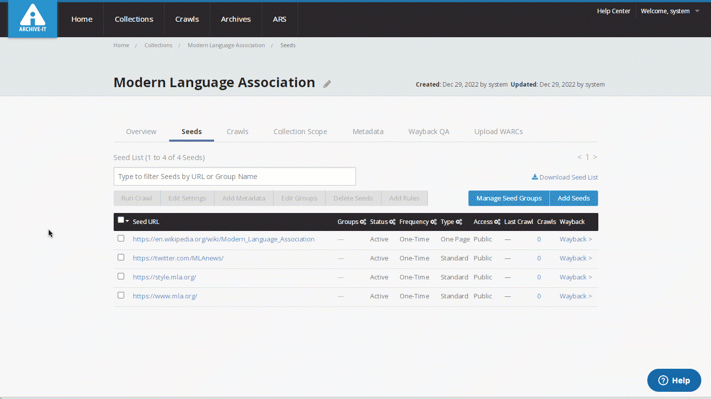This screenshot has height=399, width=711.
Task: Open Crawls in top navigation
Action: (187, 19)
